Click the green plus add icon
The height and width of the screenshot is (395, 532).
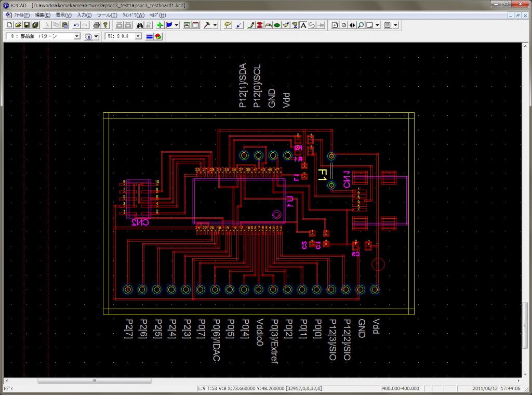159,25
